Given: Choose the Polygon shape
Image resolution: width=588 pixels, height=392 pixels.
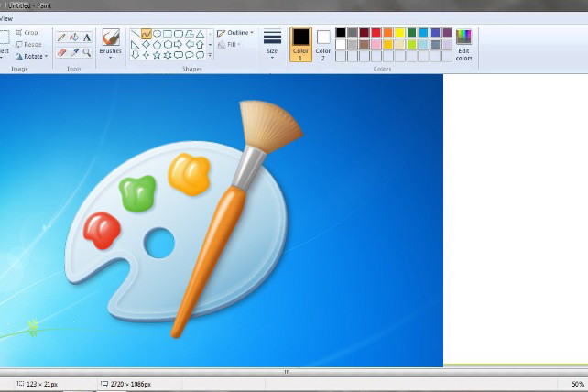Looking at the screenshot, I should (190, 34).
